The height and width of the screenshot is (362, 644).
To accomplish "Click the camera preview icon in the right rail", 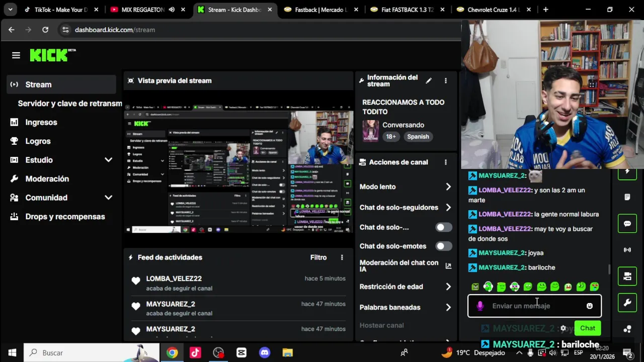I will coord(627,277).
